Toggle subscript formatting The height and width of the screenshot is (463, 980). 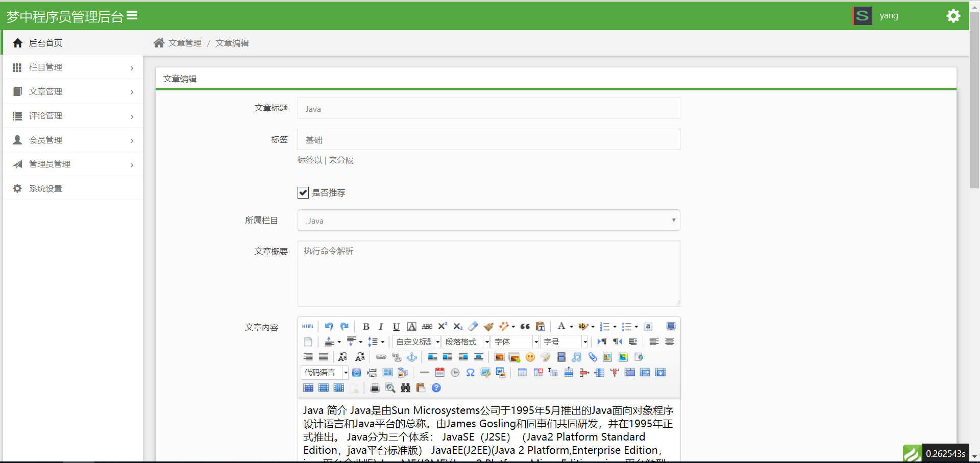(x=458, y=326)
